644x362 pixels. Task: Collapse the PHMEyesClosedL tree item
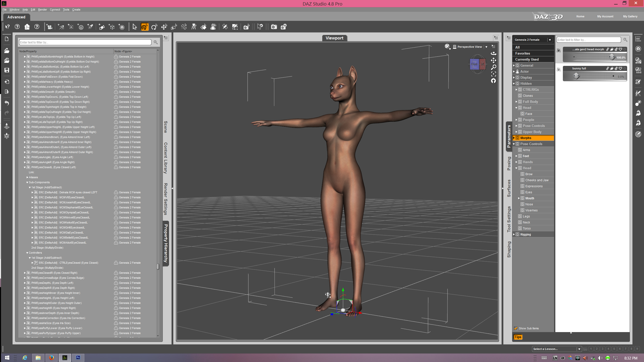coord(25,167)
